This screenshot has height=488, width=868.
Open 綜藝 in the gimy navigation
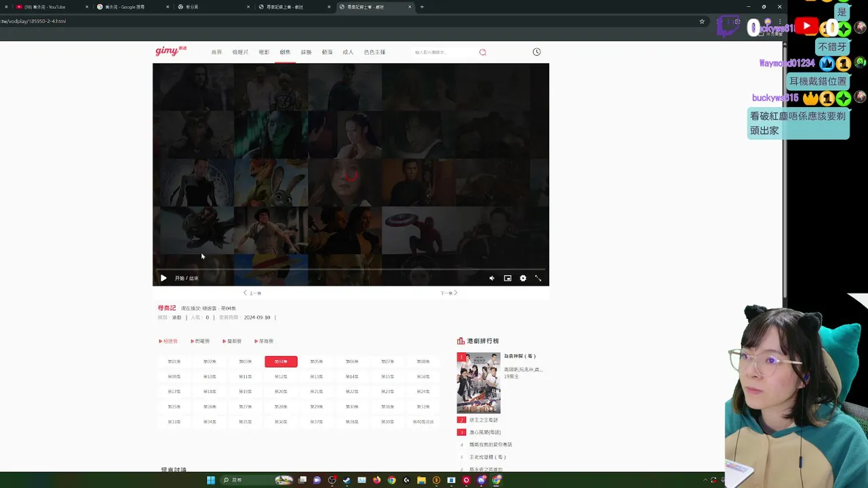click(306, 52)
